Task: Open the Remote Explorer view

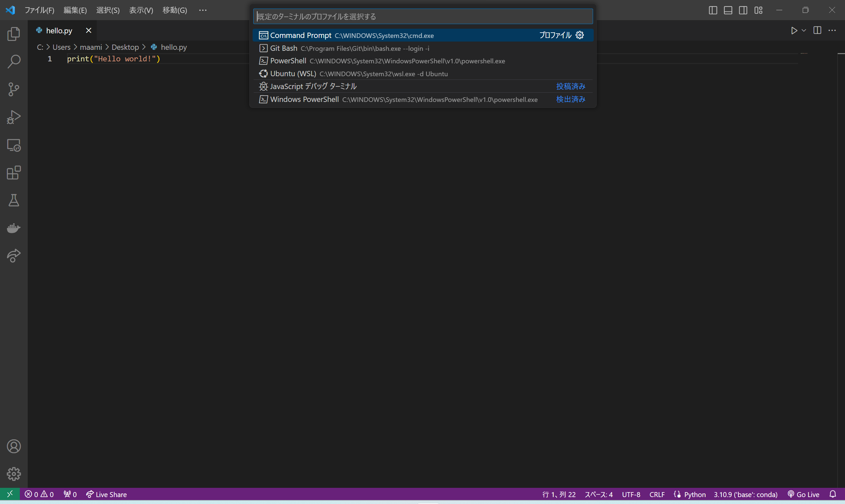Action: pyautogui.click(x=14, y=145)
